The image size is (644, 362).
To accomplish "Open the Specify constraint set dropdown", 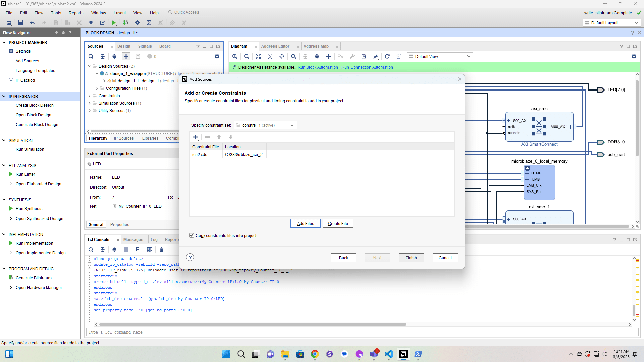I will (265, 125).
